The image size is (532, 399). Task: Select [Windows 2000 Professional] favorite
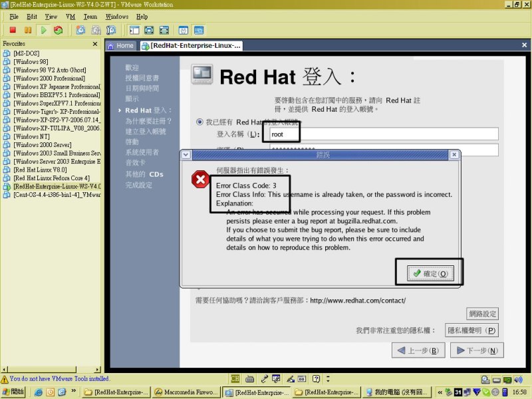[x=49, y=78]
